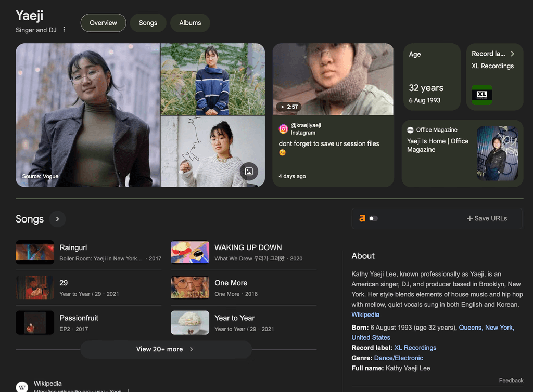The height and width of the screenshot is (392, 533).
Task: Open the WAKING UP DOWN thumbnail
Action: pyautogui.click(x=189, y=252)
